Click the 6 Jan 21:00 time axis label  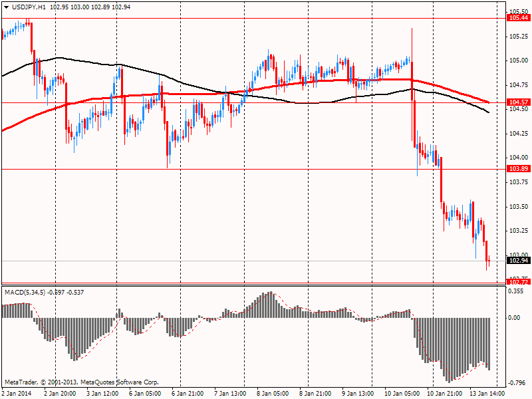[x=188, y=394]
